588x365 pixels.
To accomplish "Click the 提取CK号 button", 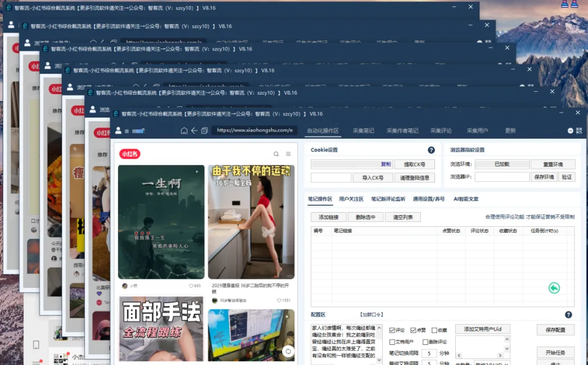I will click(415, 164).
